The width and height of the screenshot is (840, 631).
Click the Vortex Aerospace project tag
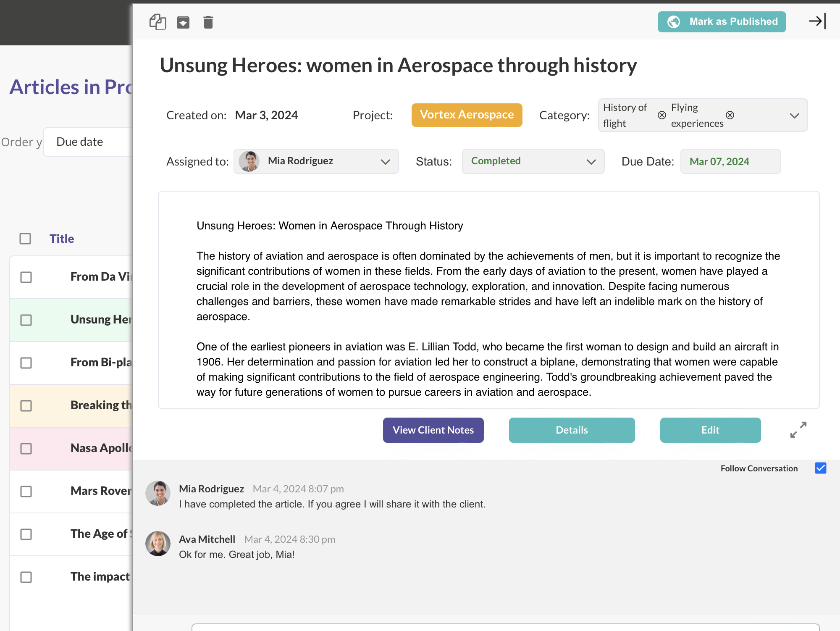[x=467, y=115]
